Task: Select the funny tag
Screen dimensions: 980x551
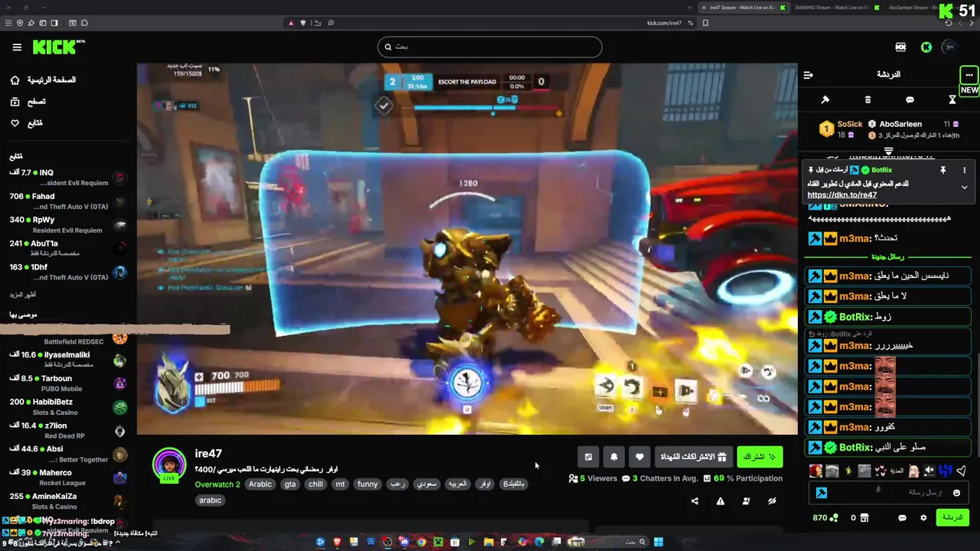Action: click(x=367, y=484)
